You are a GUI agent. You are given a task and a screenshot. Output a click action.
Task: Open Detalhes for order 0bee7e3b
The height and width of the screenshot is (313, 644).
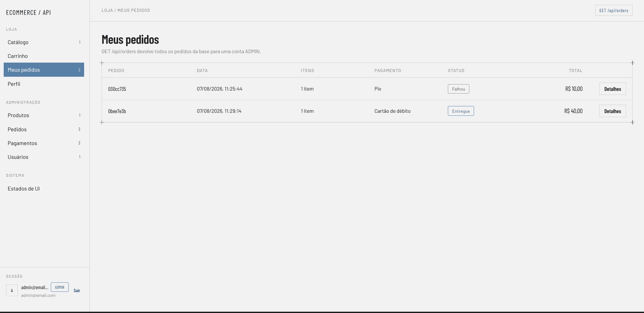(612, 111)
